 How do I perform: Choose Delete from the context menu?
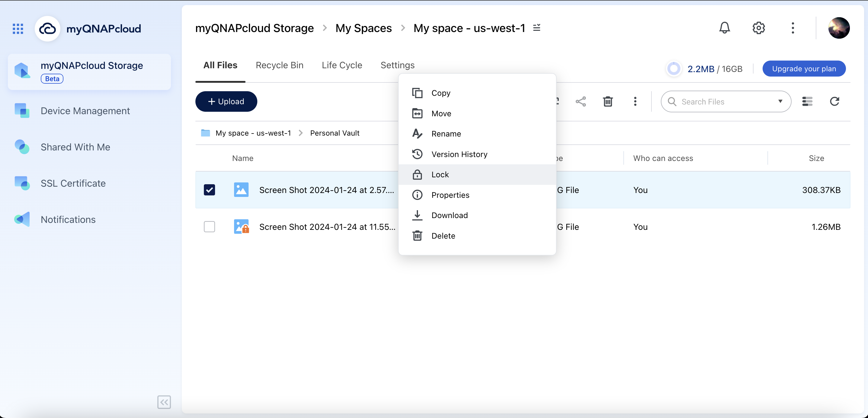[x=477, y=236]
